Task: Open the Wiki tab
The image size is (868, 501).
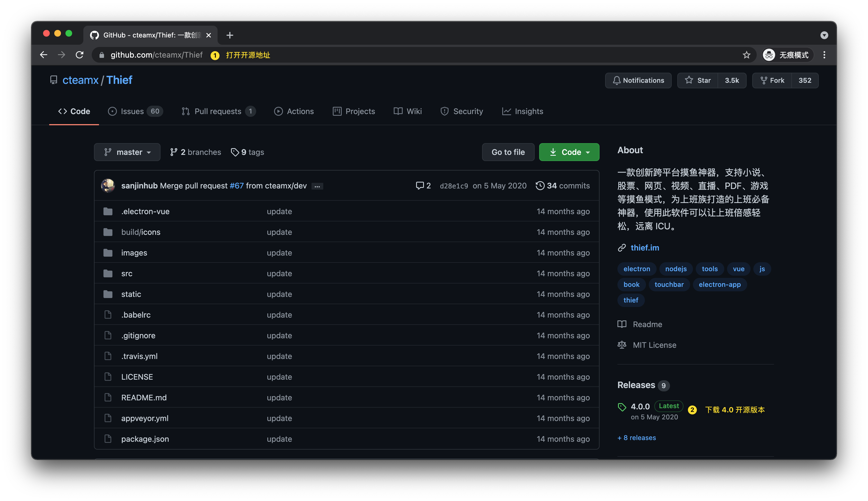Action: click(x=407, y=111)
